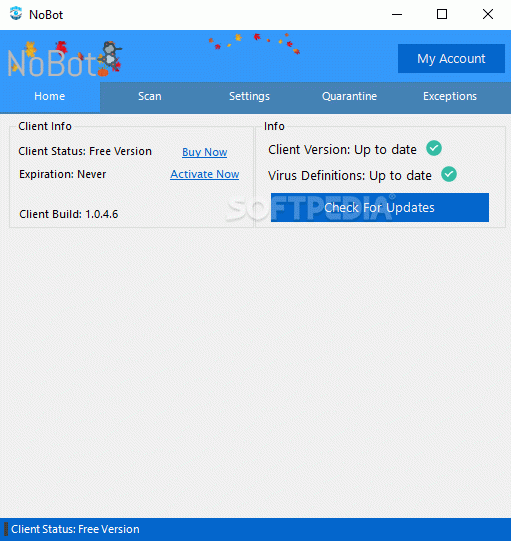Follow the Activate Now link
The height and width of the screenshot is (541, 511).
[x=205, y=174]
